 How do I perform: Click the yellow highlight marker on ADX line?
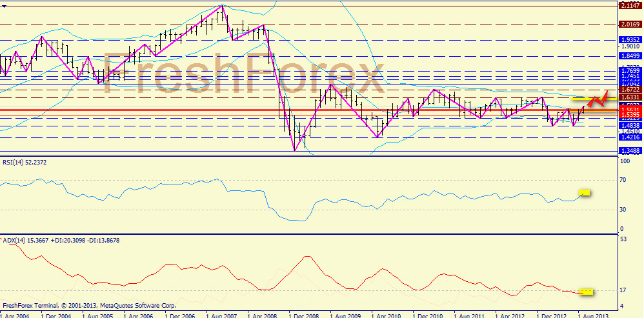point(586,292)
